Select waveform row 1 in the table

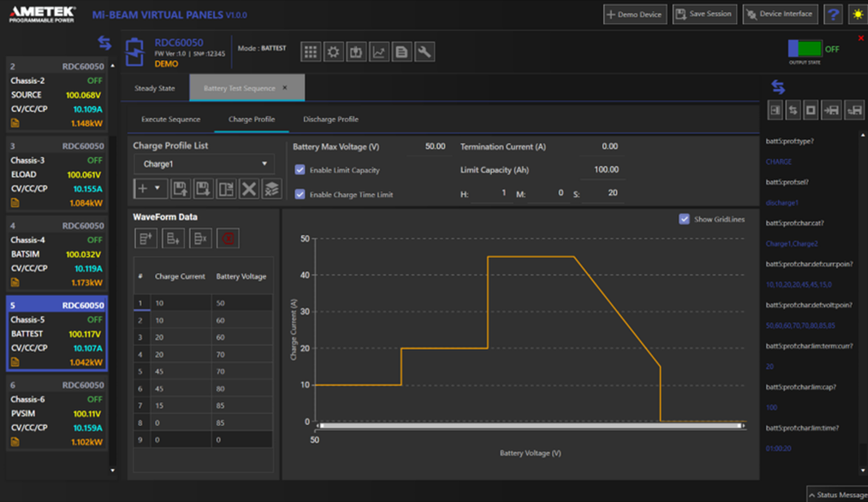(203, 303)
